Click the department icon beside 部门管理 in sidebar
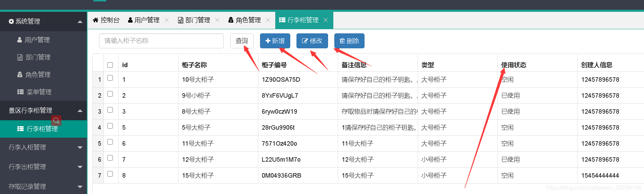This screenshot has height=194, width=644. [x=20, y=57]
